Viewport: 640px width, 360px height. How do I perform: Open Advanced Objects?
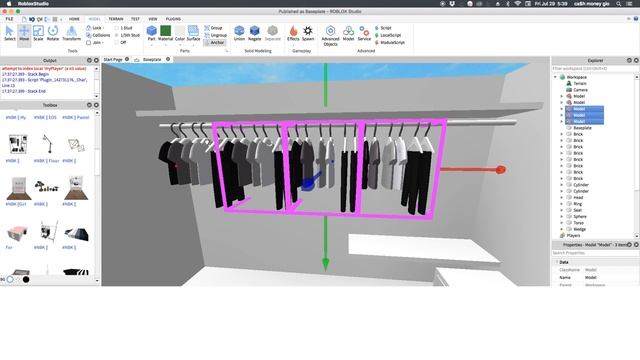[x=330, y=36]
